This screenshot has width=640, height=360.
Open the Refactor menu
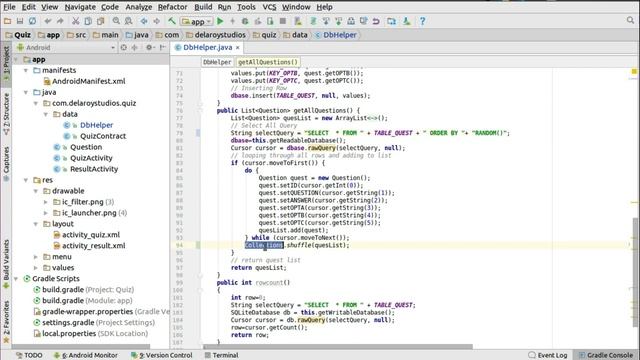(172, 7)
